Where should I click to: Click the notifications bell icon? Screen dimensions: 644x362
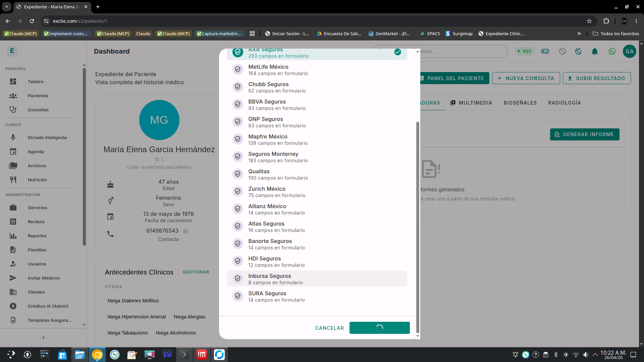(x=594, y=51)
